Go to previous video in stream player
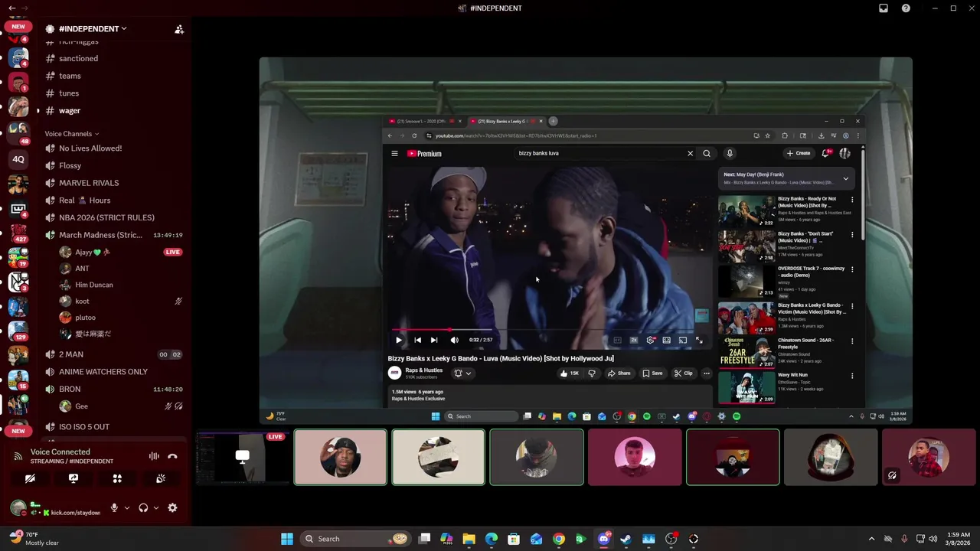The image size is (980, 551). coord(417,340)
